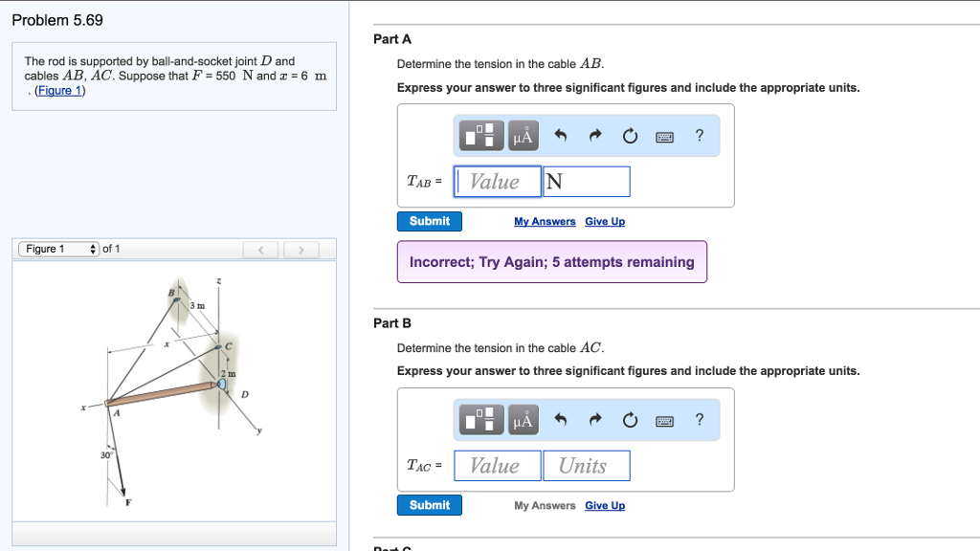Show keyboard shortcuts in Part A
The width and height of the screenshot is (980, 551).
664,137
